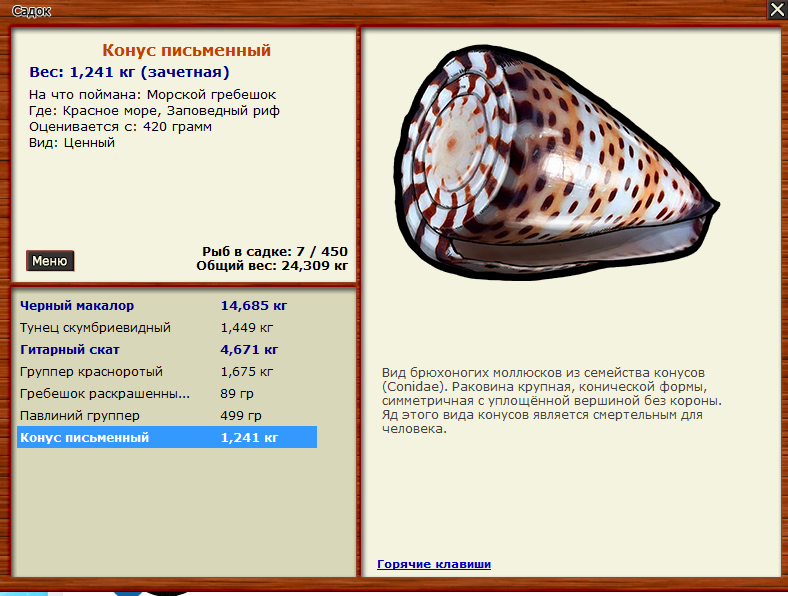Click the 1,449 кг weight value
The width and height of the screenshot is (788, 596).
pos(247,328)
